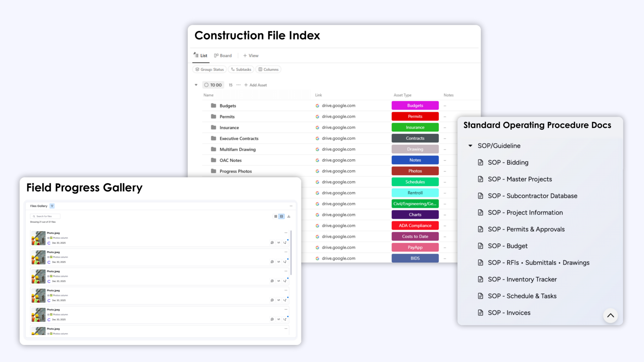Toggle the Subtasks option
The height and width of the screenshot is (362, 644).
[x=241, y=69]
